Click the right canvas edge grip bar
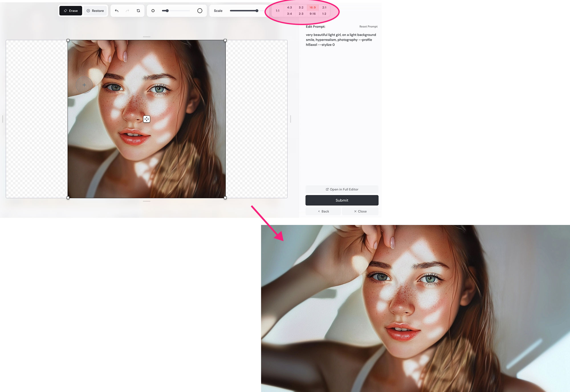This screenshot has height=392, width=570. [x=290, y=119]
